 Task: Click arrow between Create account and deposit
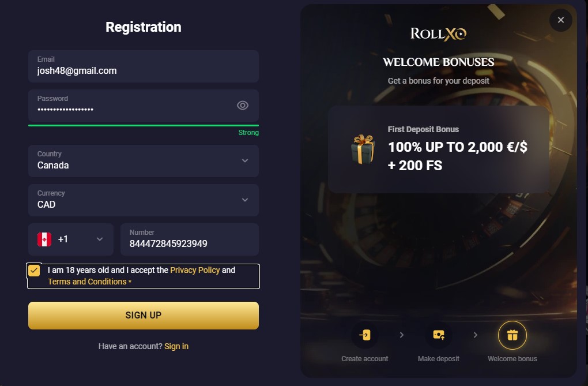point(401,335)
